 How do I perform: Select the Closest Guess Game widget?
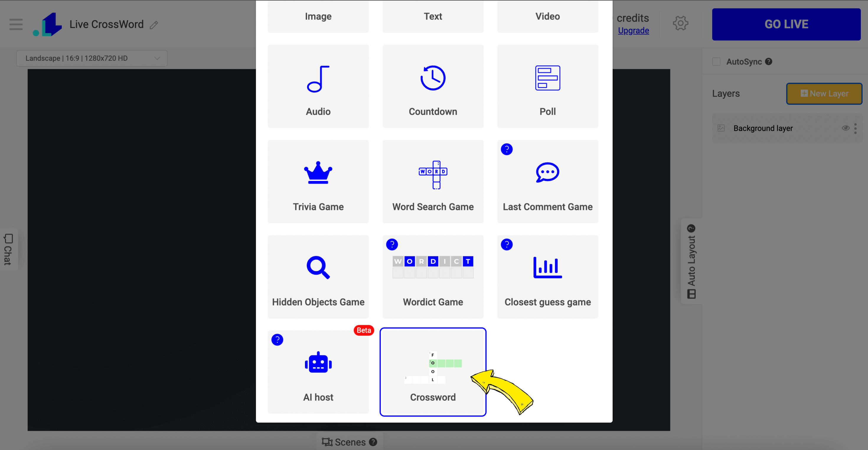[x=547, y=276]
